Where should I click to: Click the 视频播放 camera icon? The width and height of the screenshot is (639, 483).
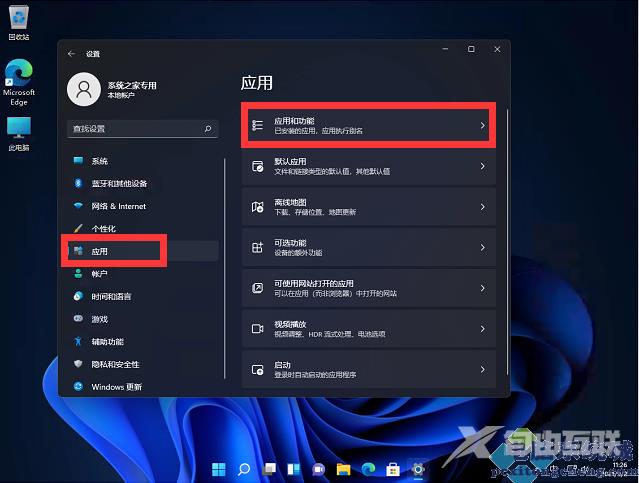point(258,329)
